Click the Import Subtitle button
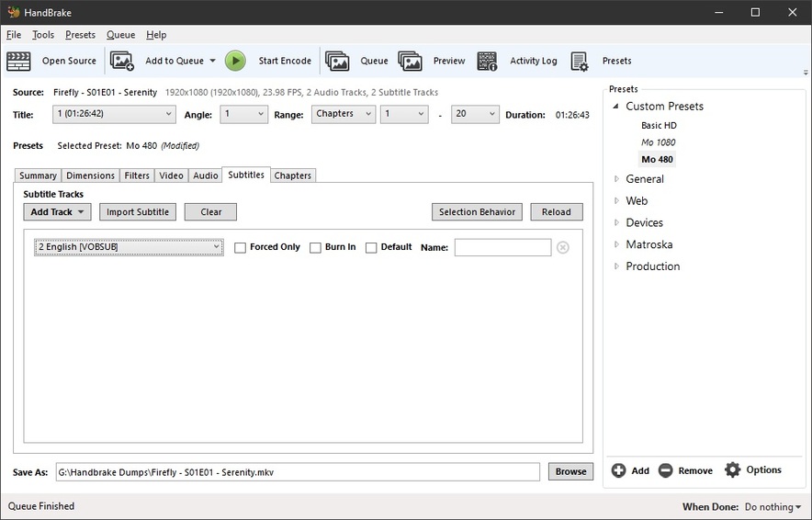Screen dimensions: 812x520 click(138, 212)
